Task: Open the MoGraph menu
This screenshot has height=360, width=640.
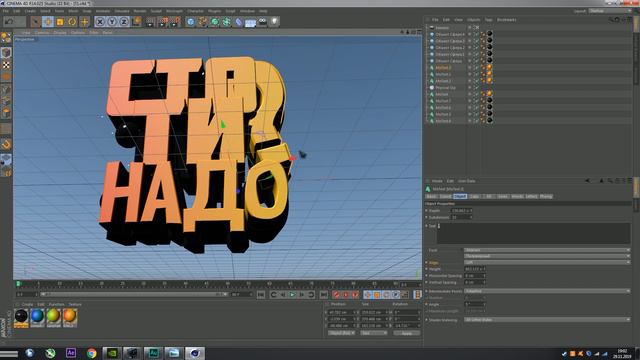Action: click(174, 11)
